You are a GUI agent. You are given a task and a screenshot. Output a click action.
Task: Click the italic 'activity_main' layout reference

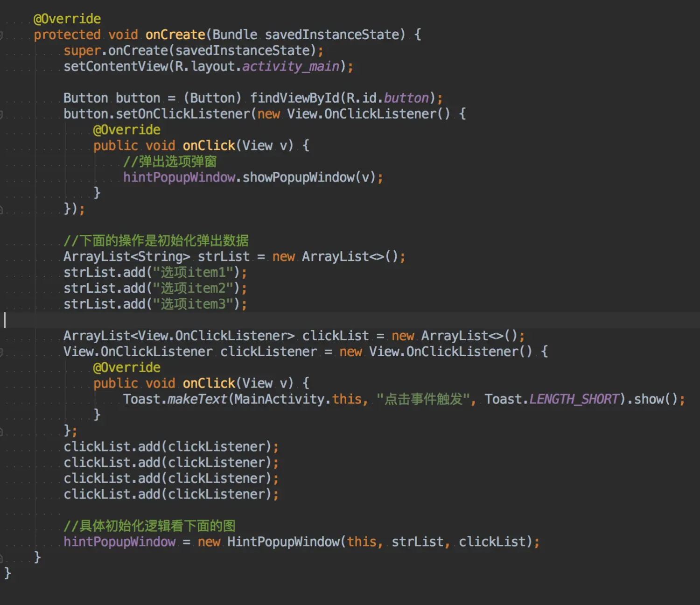[x=291, y=66]
